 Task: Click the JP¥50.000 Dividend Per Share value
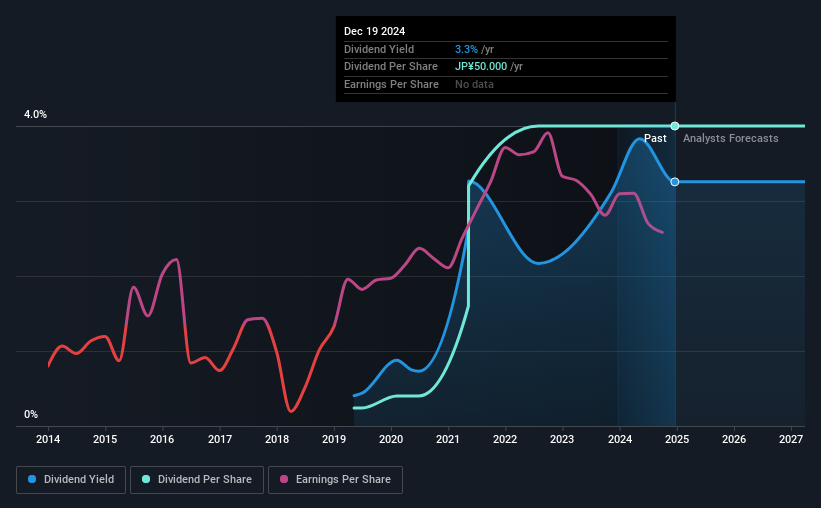pyautogui.click(x=481, y=67)
